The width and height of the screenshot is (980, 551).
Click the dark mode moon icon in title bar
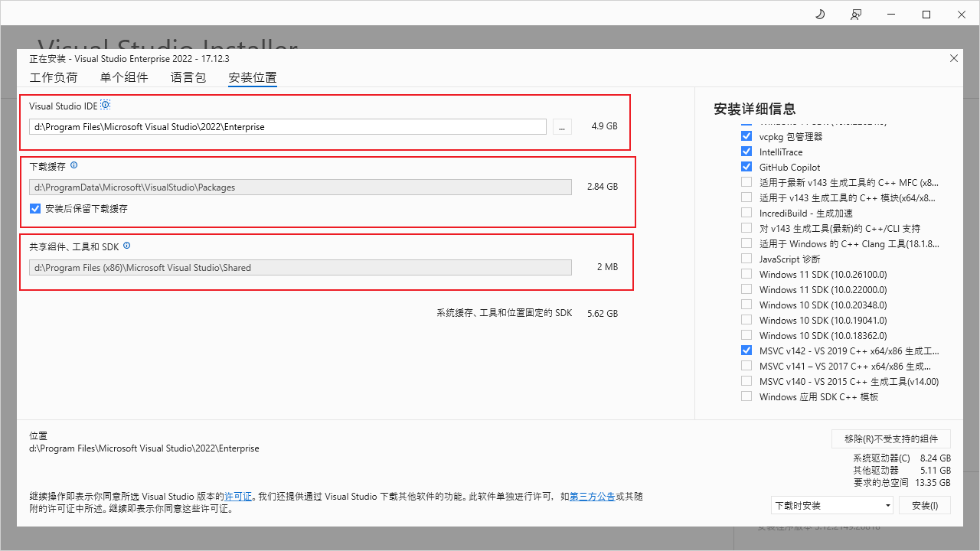click(x=820, y=15)
